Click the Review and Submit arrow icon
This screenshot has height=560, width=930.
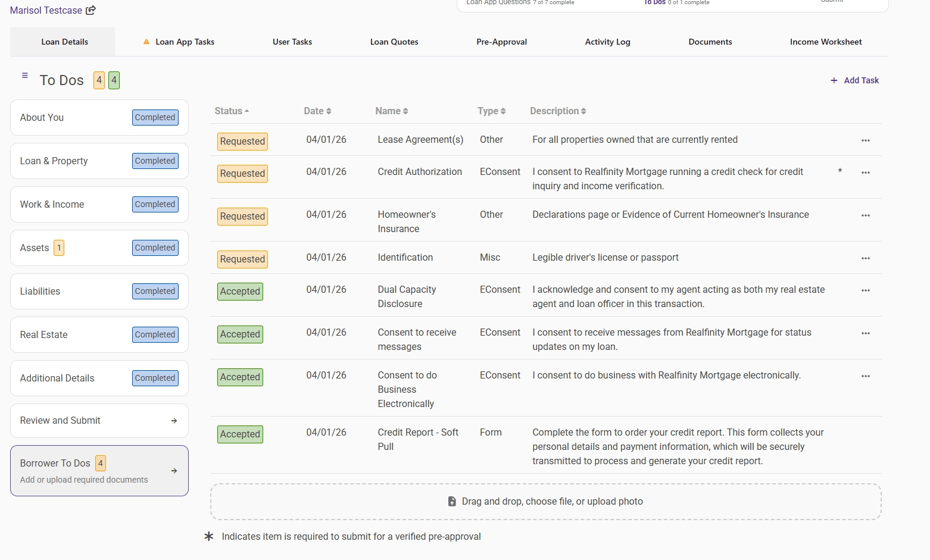point(174,421)
